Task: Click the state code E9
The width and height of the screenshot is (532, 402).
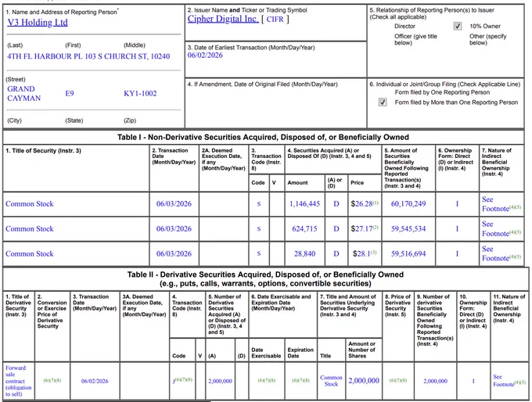Action: [70, 94]
